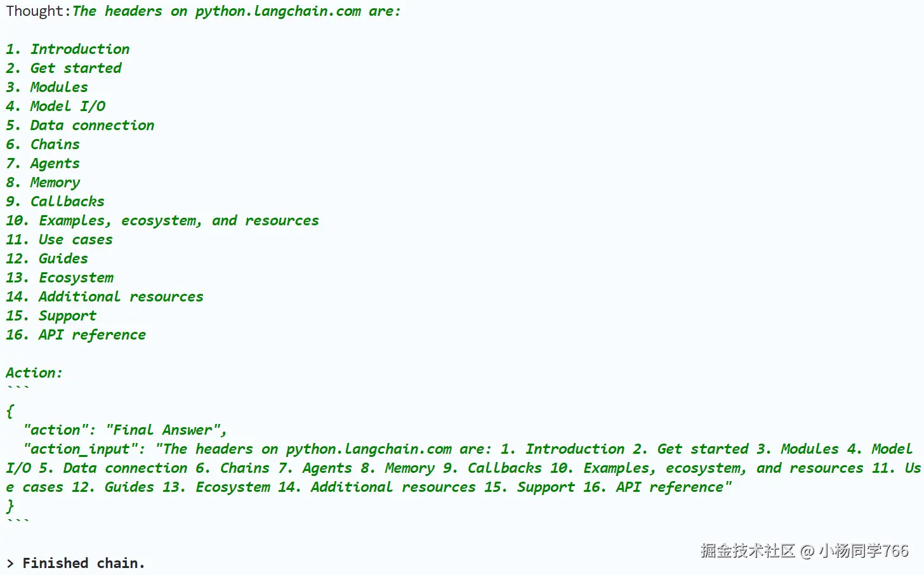Click the 'Finished chain.' output line
The image size is (924, 575).
[x=83, y=564]
